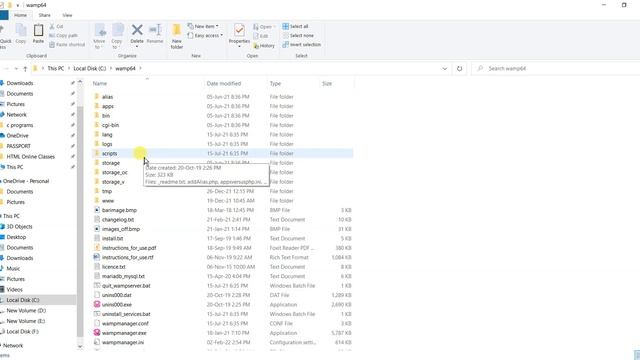Image resolution: width=640 pixels, height=360 pixels.
Task: Select PASSPORT in quick access
Action: click(x=18, y=146)
